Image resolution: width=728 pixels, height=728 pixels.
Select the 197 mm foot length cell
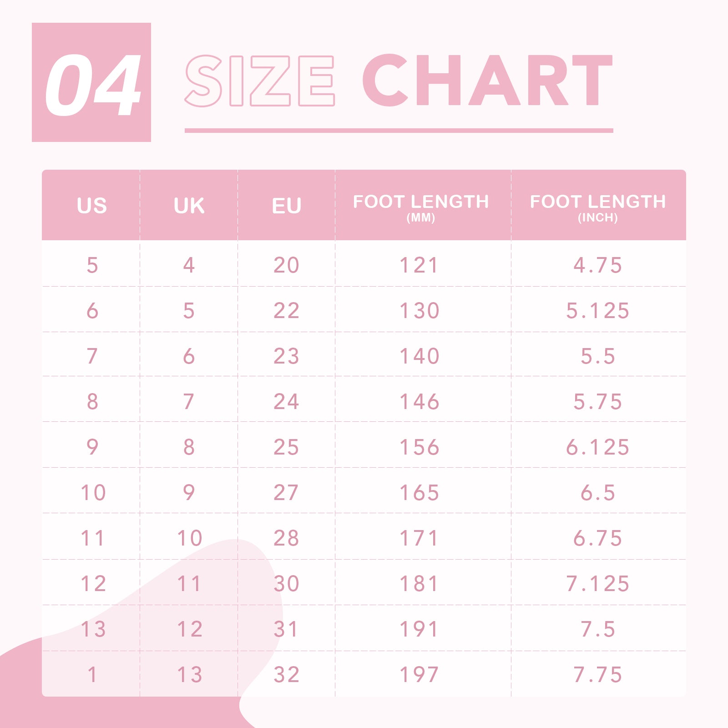419,674
